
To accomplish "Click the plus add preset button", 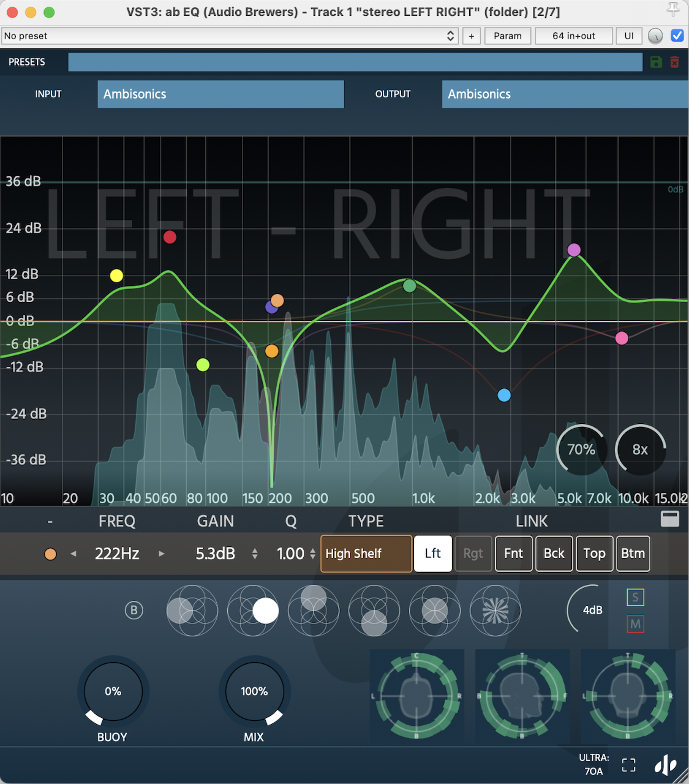I will pyautogui.click(x=472, y=36).
